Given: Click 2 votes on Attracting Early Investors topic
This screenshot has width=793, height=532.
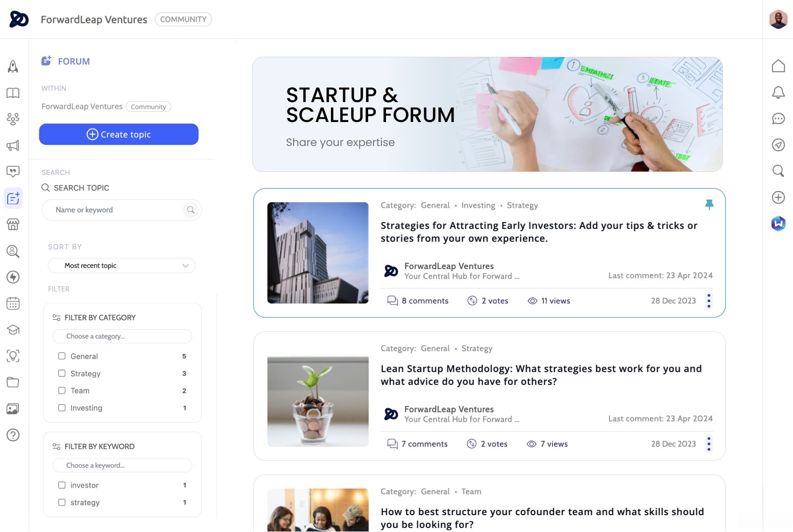Looking at the screenshot, I should (x=488, y=301).
